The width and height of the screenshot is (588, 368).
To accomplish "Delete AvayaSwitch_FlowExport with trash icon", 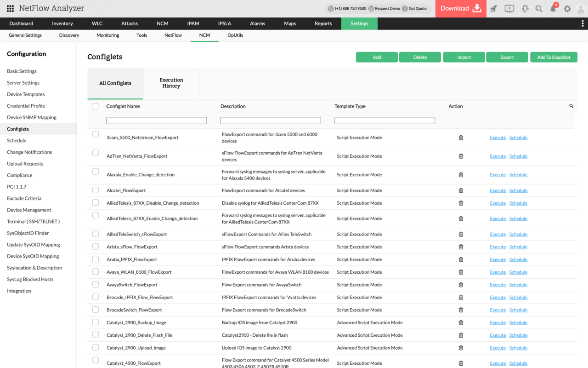I will 461,285.
